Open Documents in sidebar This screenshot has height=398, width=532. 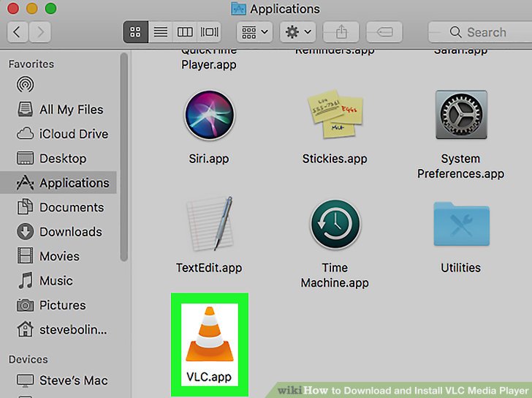point(60,207)
